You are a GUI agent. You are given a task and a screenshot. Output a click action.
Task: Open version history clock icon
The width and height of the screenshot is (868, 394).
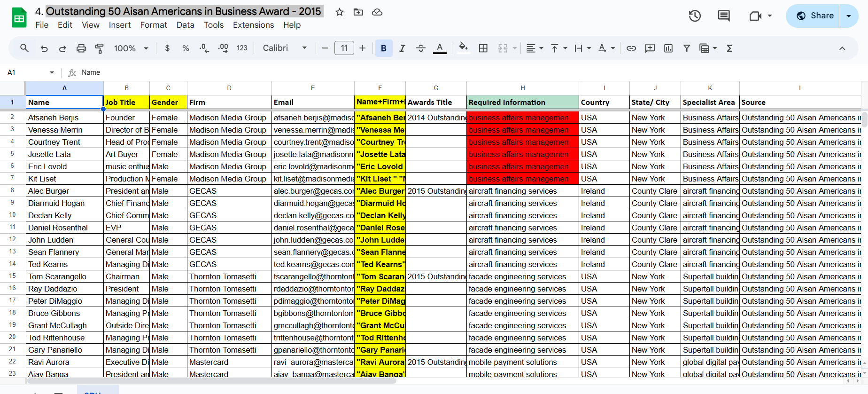[x=695, y=16]
